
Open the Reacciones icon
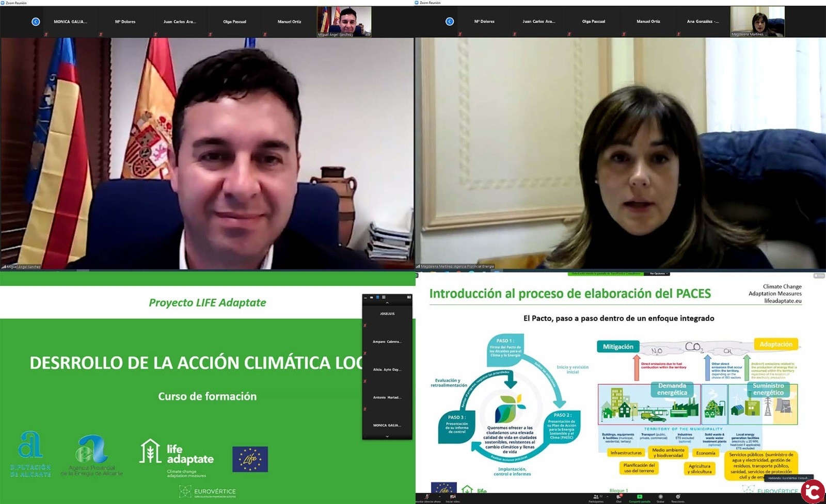point(678,497)
